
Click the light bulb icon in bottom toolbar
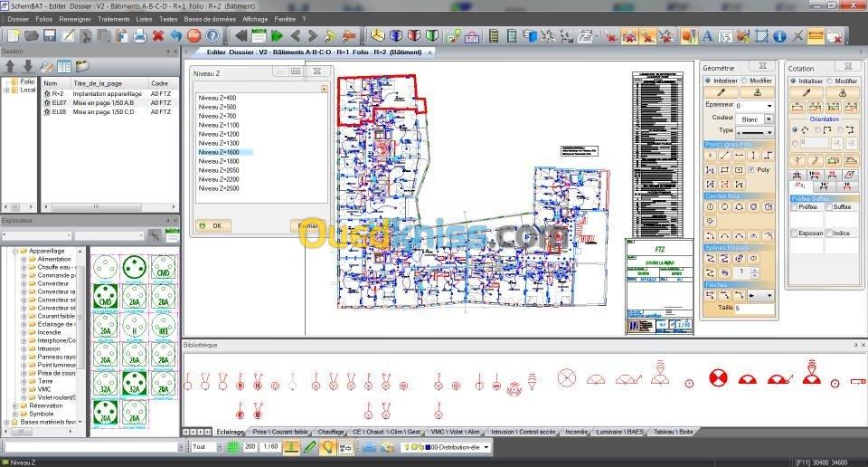pos(327,446)
